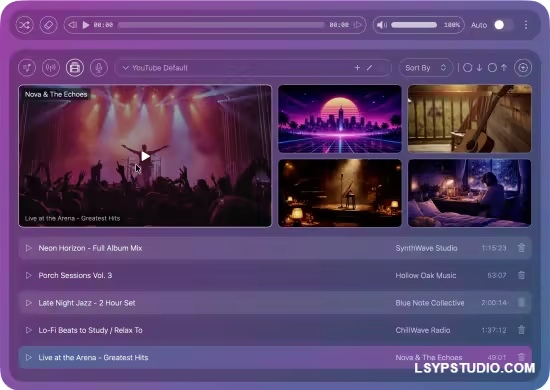550x390 pixels.
Task: Click the 'Nova & The Echoes' label on featured video
Action: [56, 94]
